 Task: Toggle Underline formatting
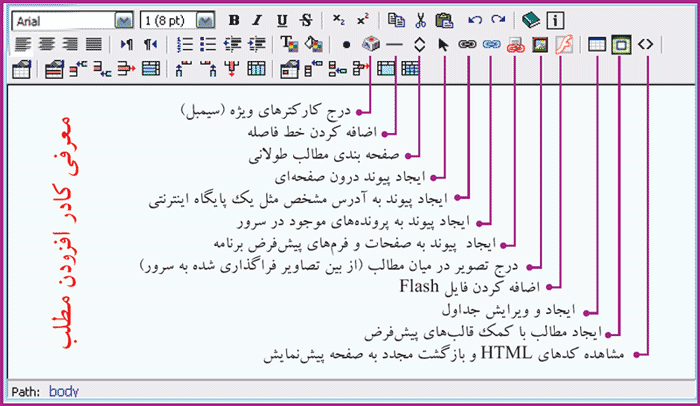coord(281,19)
